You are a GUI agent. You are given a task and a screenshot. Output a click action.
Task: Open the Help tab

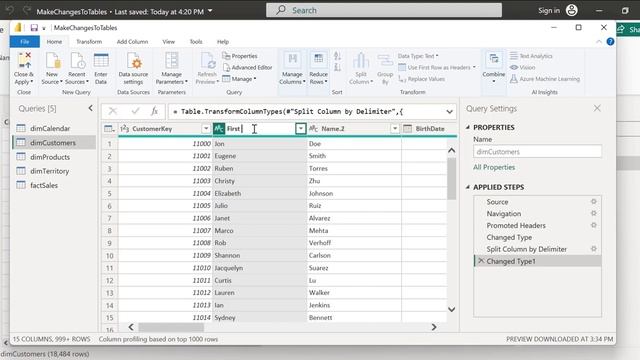tap(223, 42)
